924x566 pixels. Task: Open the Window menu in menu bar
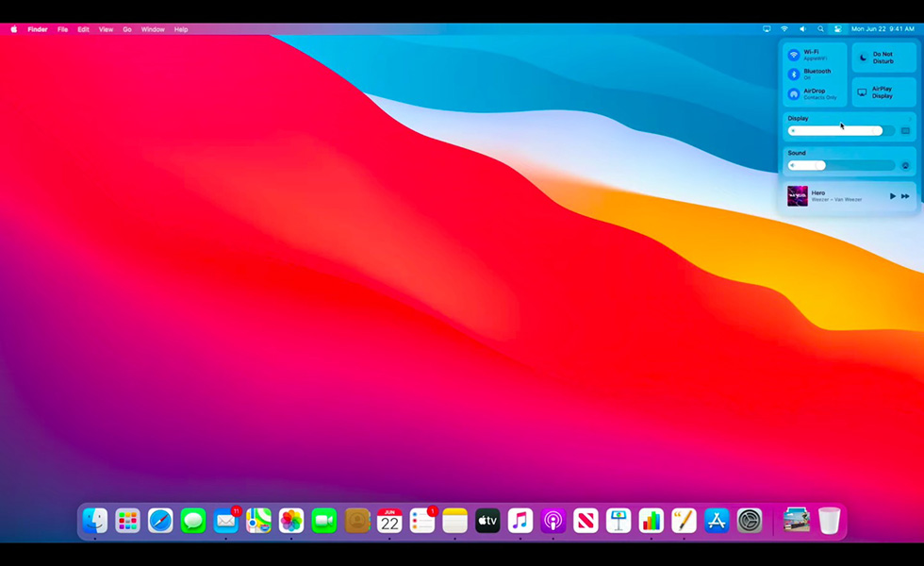(153, 29)
